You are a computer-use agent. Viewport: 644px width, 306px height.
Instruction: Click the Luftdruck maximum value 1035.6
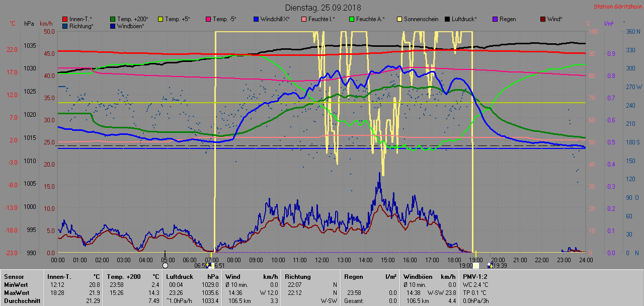tap(209, 292)
